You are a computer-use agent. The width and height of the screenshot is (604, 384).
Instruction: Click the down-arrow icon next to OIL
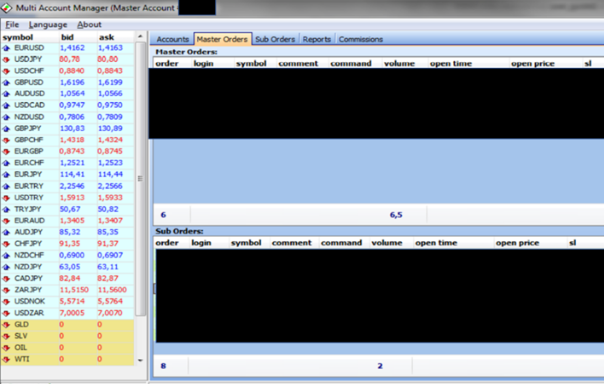pos(6,348)
